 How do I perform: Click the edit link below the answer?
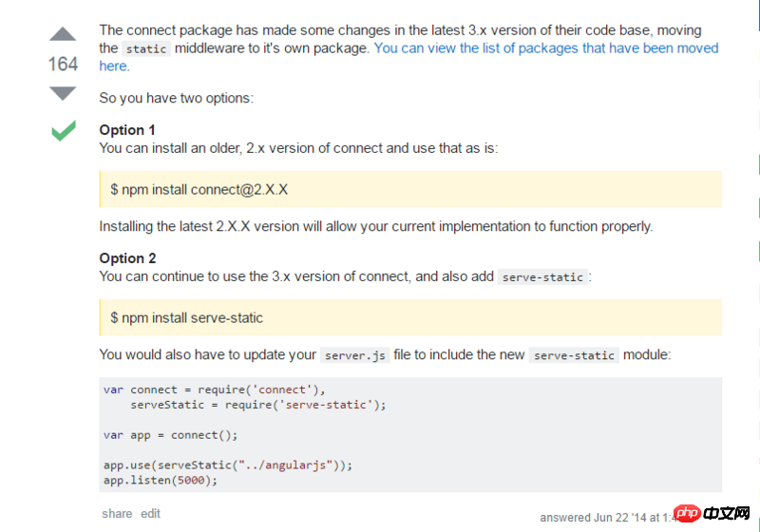[x=151, y=514]
